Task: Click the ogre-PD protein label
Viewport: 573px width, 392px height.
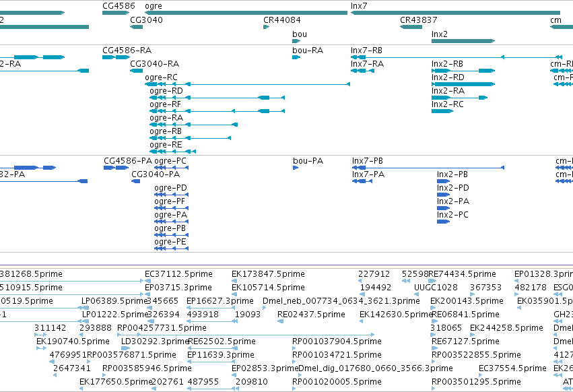Action: click(170, 188)
